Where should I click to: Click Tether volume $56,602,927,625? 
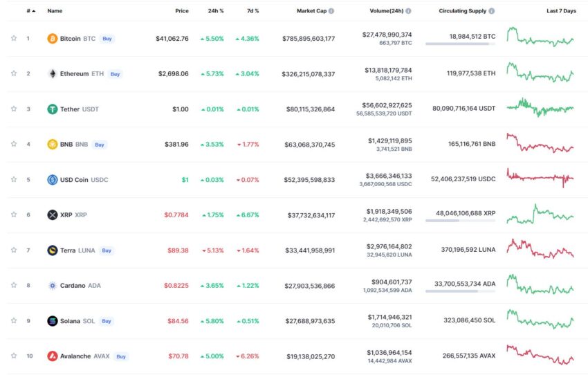387,105
